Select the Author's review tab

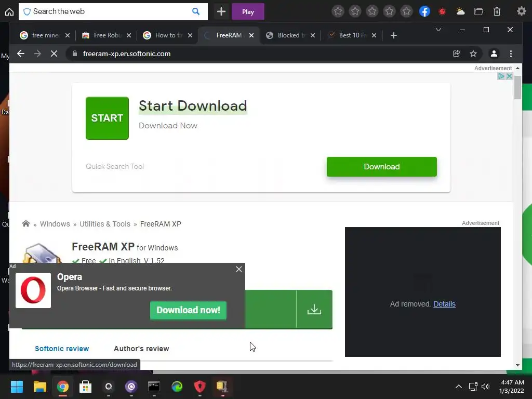coord(141,349)
